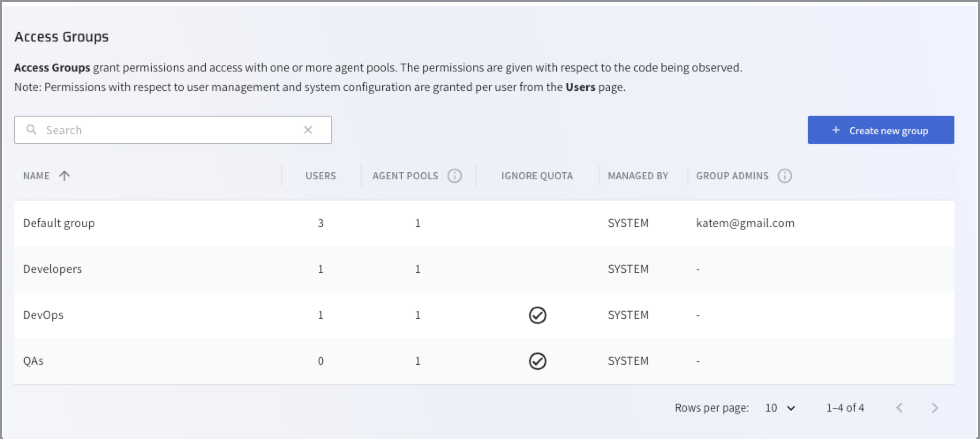
Task: Toggle Ignore Quota checkmark for QAs
Action: (537, 361)
